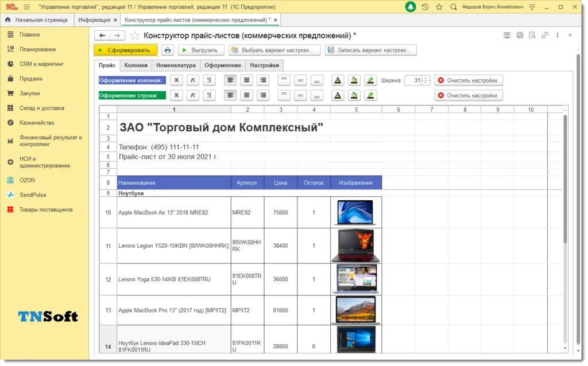The image size is (588, 366).
Task: Toggle left alignment for row formatting
Action: coord(230,95)
